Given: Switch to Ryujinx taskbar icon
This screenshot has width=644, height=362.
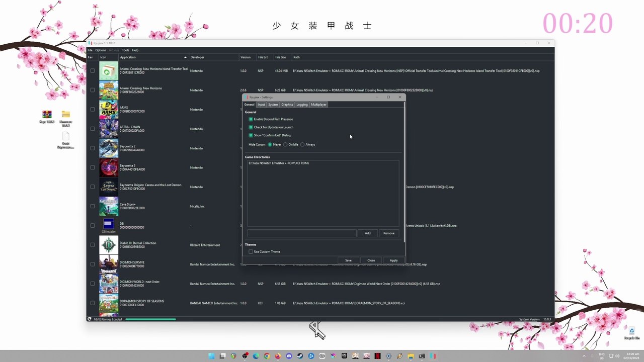Looking at the screenshot, I should (433, 356).
